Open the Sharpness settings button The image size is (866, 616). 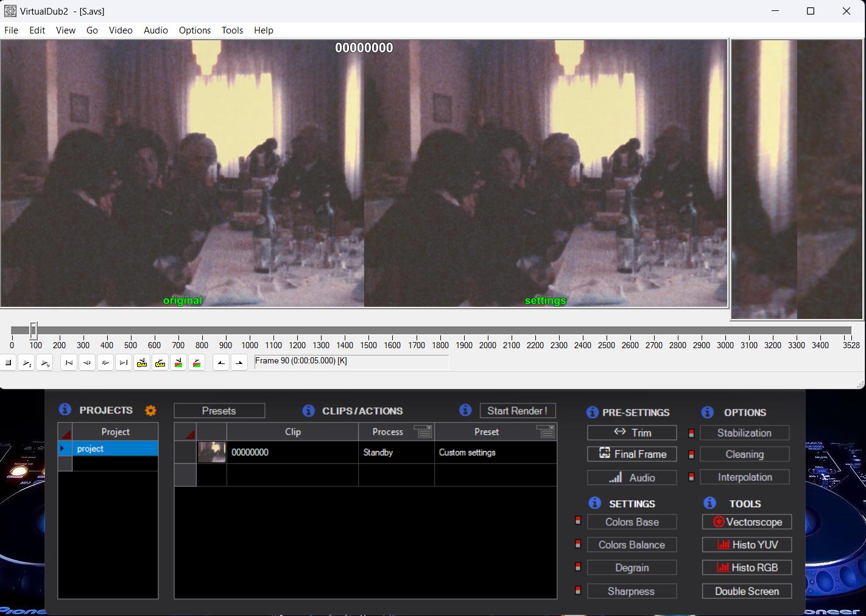point(632,591)
